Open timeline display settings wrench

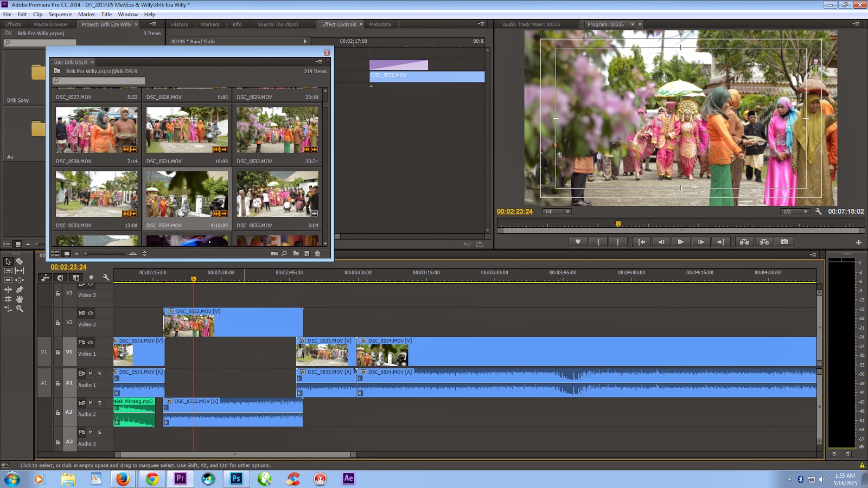pyautogui.click(x=106, y=278)
